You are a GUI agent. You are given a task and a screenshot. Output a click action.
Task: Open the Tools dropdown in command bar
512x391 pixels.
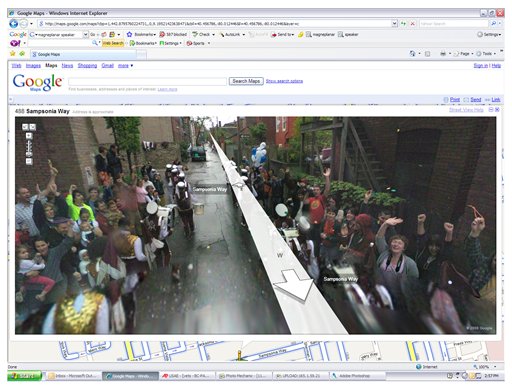pyautogui.click(x=486, y=53)
